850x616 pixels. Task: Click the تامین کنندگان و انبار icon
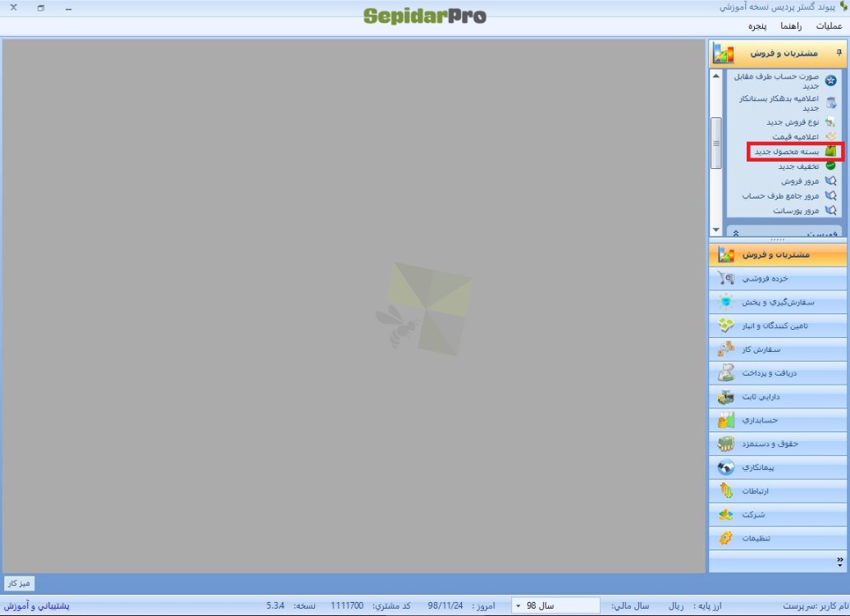726,325
